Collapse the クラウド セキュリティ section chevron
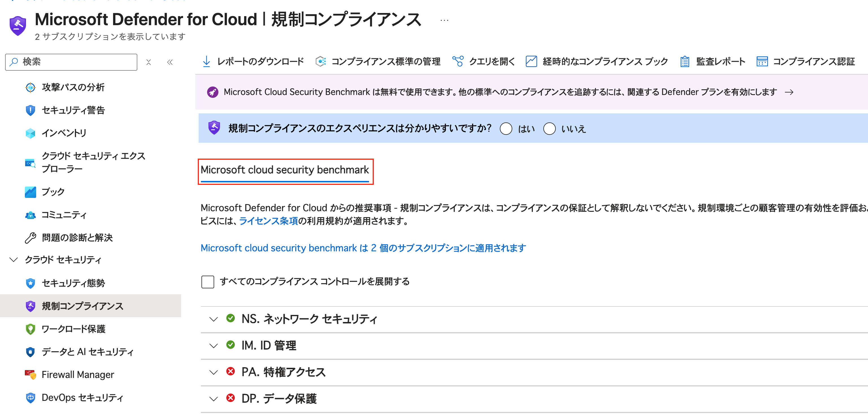This screenshot has width=868, height=415. 14,260
